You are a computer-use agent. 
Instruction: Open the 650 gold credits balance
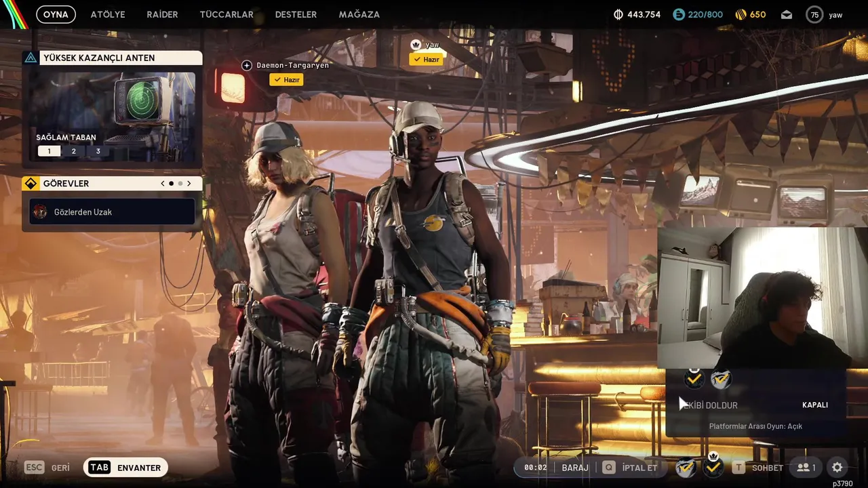pyautogui.click(x=750, y=14)
